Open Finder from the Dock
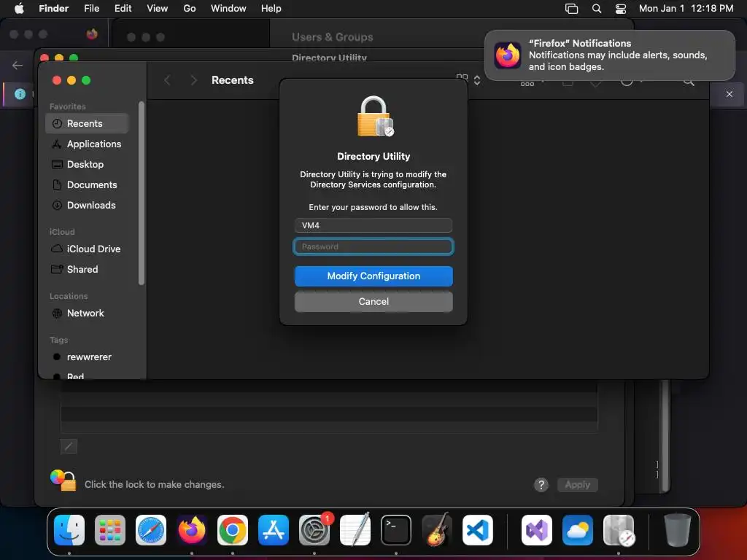Image resolution: width=747 pixels, height=560 pixels. coord(69,530)
